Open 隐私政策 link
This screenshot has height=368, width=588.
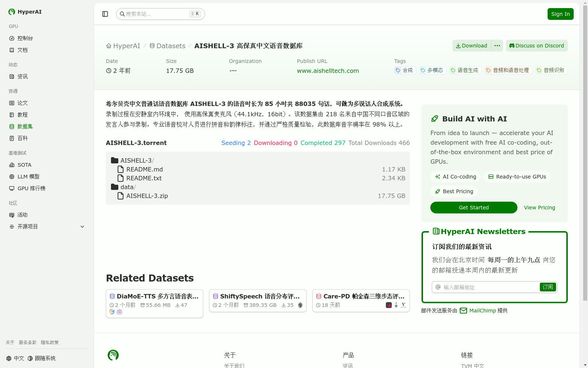coord(50,343)
